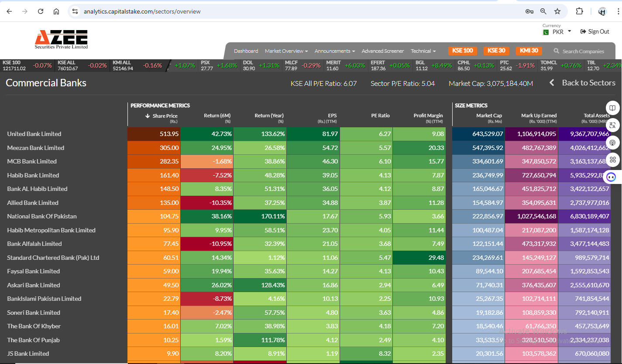Click the Sector P/E Ratio 5.04 text
Image resolution: width=622 pixels, height=364 pixels.
402,83
